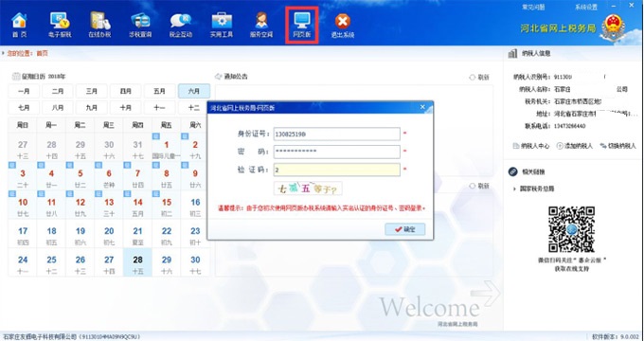Select calendar date 10 (廿七)
This screenshot has height=341, width=644.
23,205
